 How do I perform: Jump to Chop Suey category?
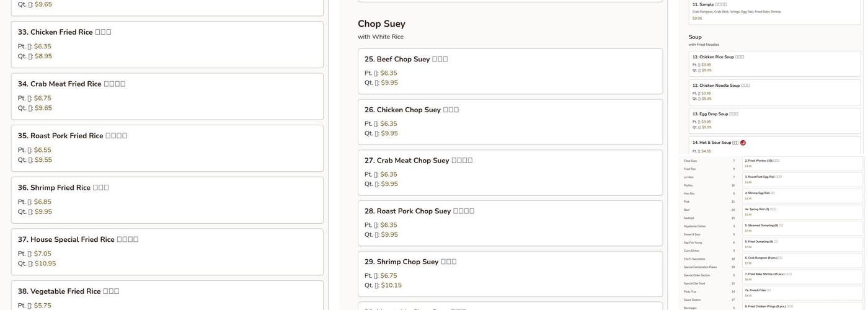pos(690,161)
